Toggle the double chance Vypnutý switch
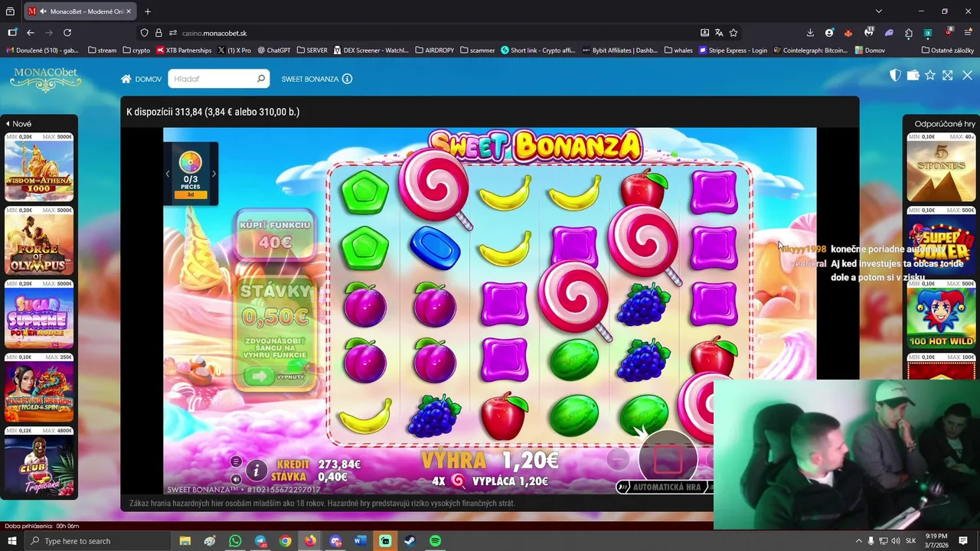 click(x=275, y=377)
